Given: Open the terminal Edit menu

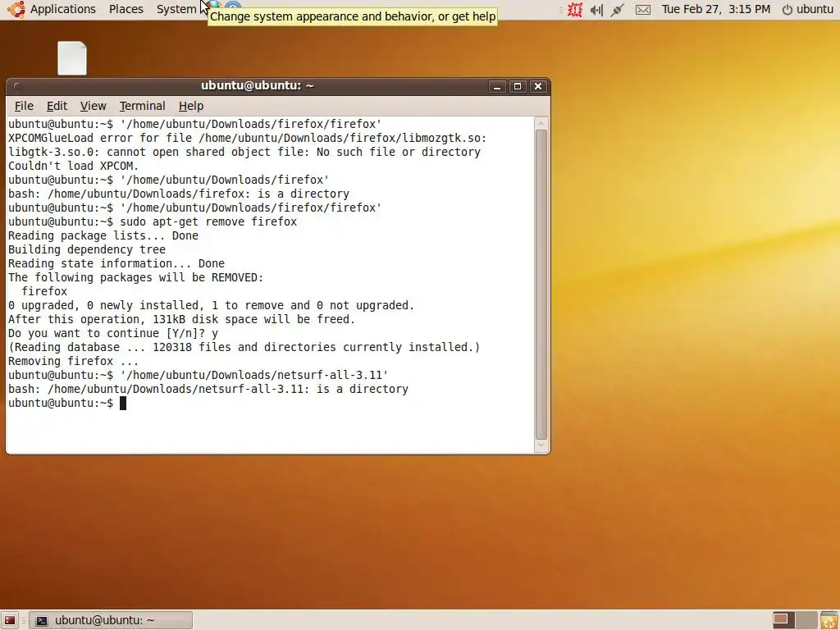Looking at the screenshot, I should pyautogui.click(x=57, y=106).
